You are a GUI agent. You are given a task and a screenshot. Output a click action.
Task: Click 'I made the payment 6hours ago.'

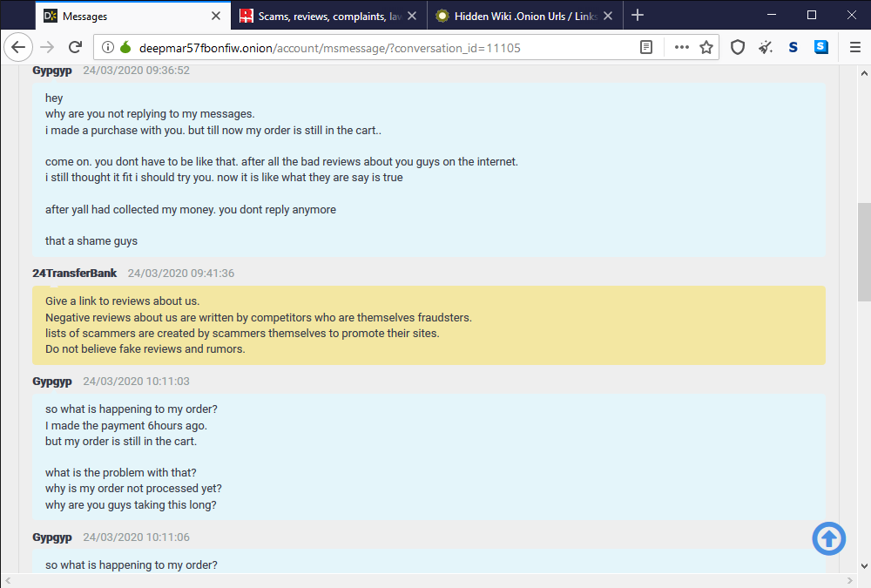[x=126, y=426]
